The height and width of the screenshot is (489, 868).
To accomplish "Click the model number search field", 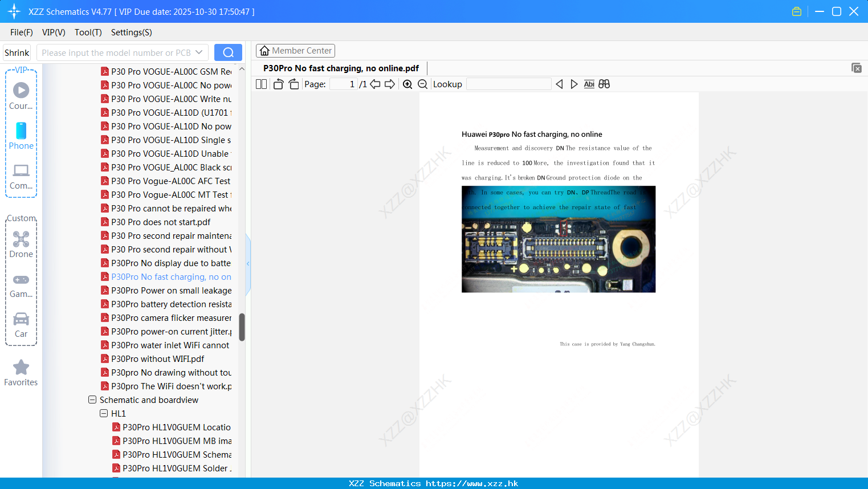I will point(116,52).
